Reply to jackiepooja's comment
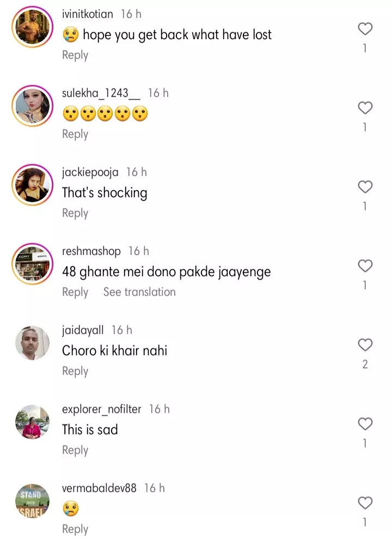Viewport: 392px width, 545px height. (x=75, y=213)
